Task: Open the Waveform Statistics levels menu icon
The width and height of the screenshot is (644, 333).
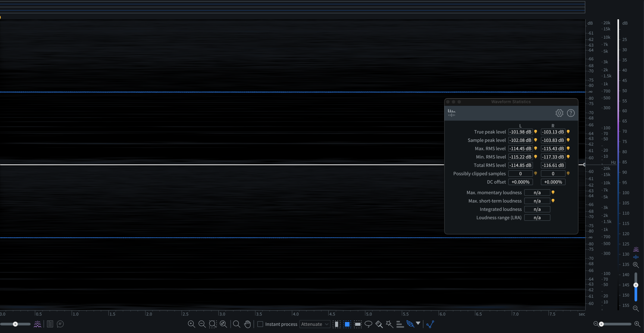Action: click(452, 113)
